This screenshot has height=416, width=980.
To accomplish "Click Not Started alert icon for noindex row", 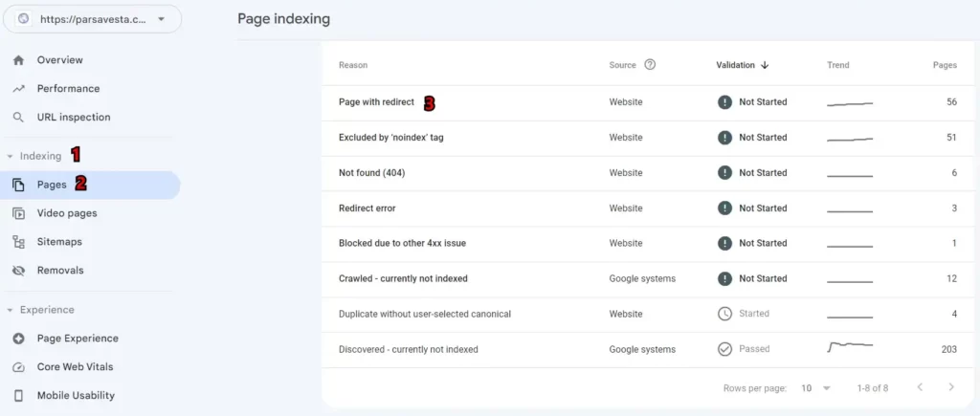I will (x=724, y=138).
